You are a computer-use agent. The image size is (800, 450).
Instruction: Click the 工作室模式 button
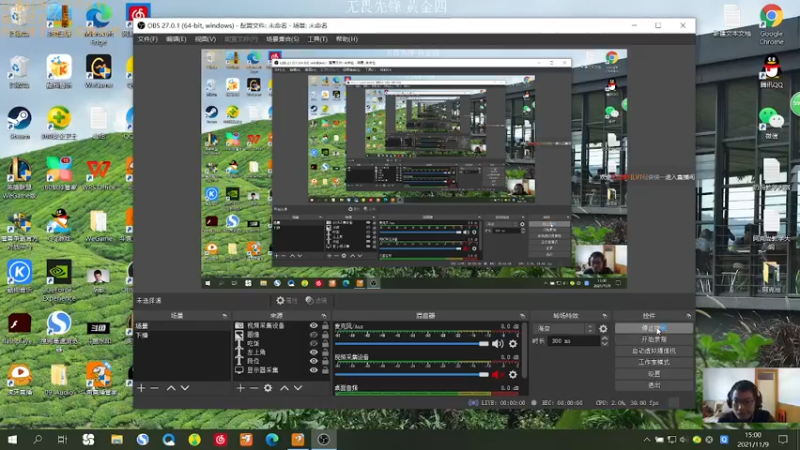click(x=654, y=362)
